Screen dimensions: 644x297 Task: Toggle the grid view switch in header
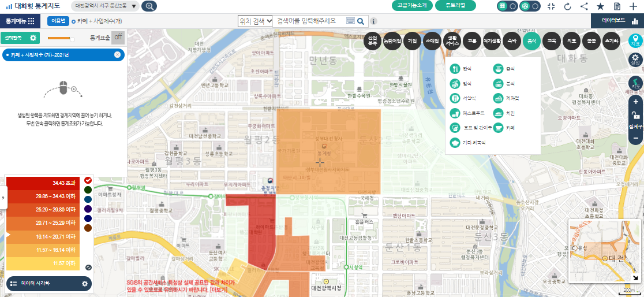(x=507, y=6)
